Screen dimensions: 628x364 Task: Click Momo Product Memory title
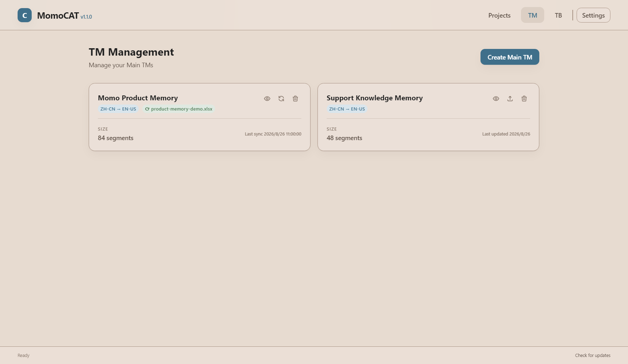pyautogui.click(x=138, y=98)
